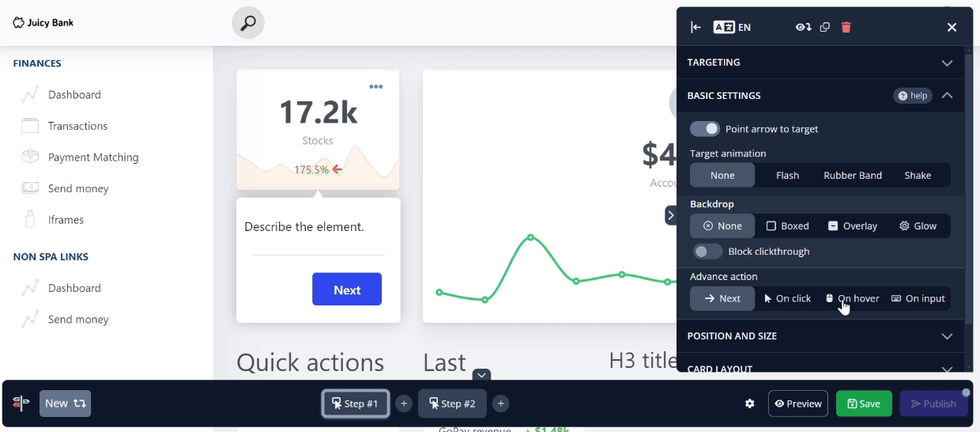
Task: Open the EN language translation selector
Action: click(x=732, y=27)
